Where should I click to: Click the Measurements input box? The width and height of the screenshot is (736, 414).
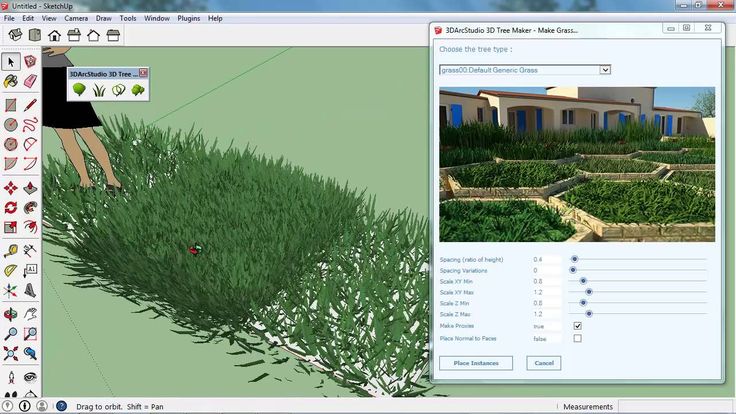click(x=675, y=406)
